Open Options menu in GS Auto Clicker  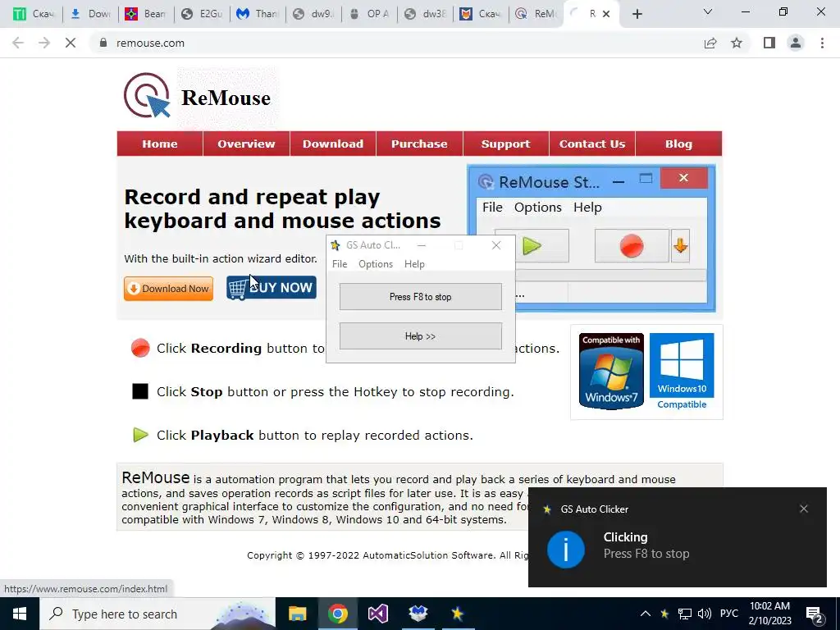(x=376, y=264)
